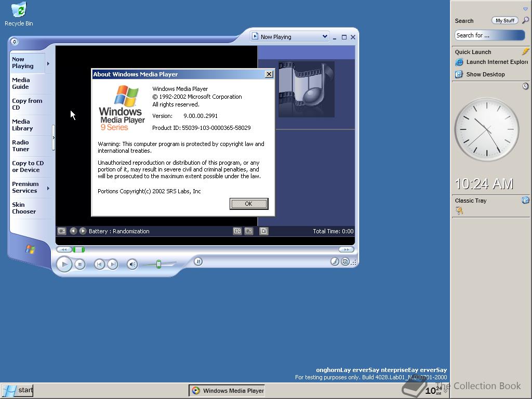The height and width of the screenshot is (399, 532).
Task: Click the Quick Launch lightning icon
Action: click(525, 51)
